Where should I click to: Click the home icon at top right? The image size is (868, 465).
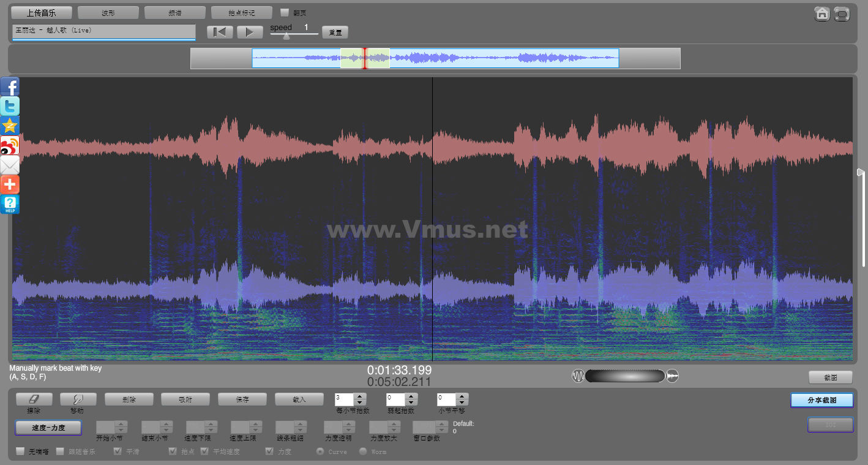tap(822, 13)
